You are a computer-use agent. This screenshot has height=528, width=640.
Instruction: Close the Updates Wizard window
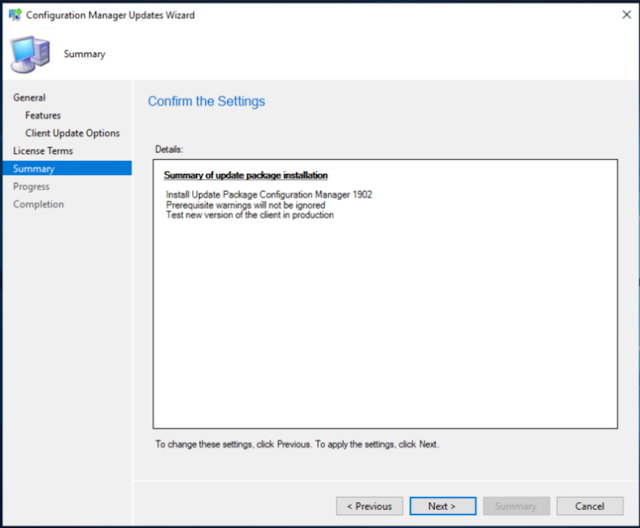626,15
